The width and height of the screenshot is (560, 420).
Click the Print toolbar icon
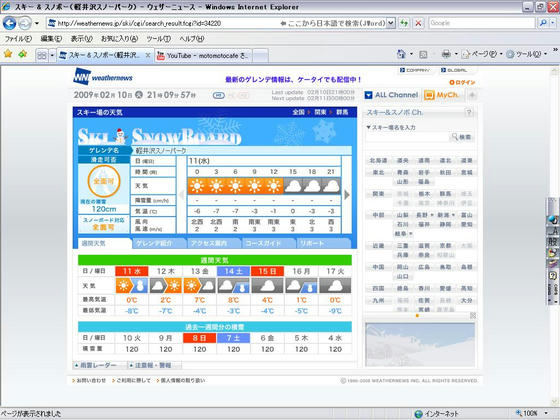(x=446, y=54)
